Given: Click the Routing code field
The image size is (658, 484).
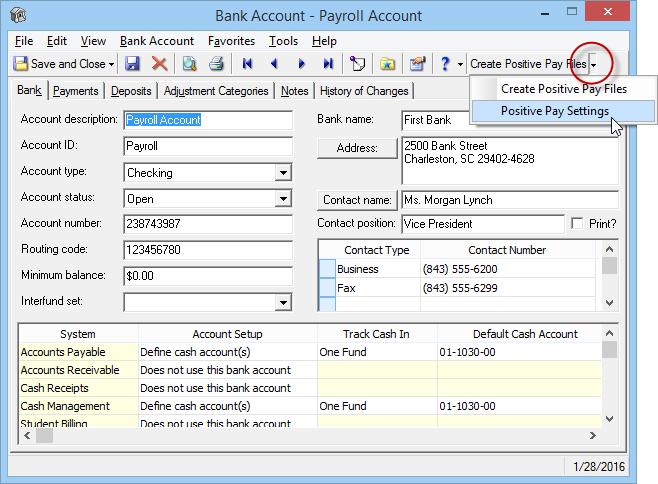Looking at the screenshot, I should (x=208, y=250).
